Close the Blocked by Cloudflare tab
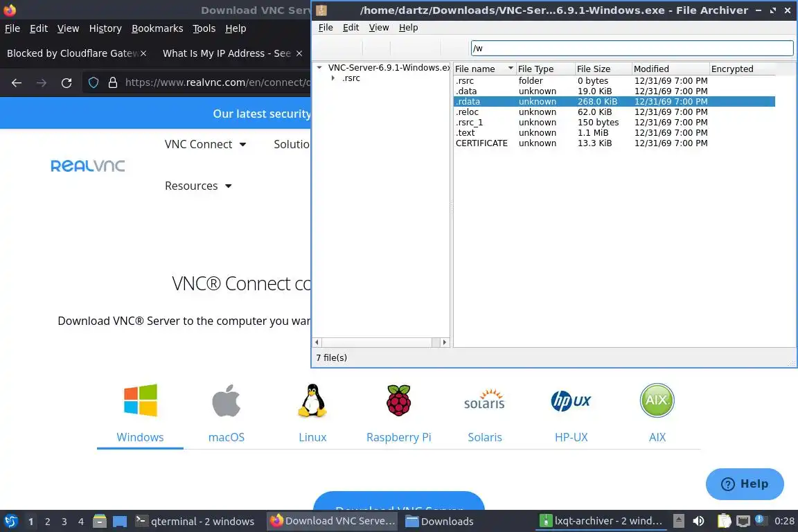The image size is (798, 532). (143, 53)
